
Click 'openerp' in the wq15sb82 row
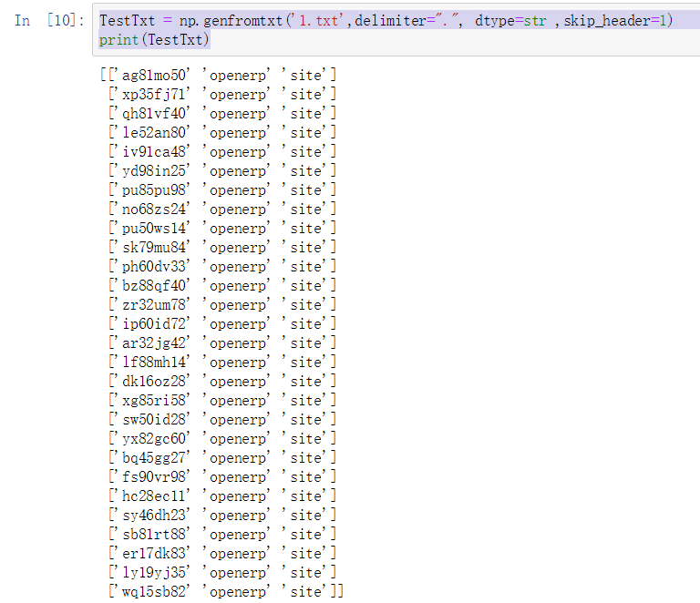(x=237, y=593)
